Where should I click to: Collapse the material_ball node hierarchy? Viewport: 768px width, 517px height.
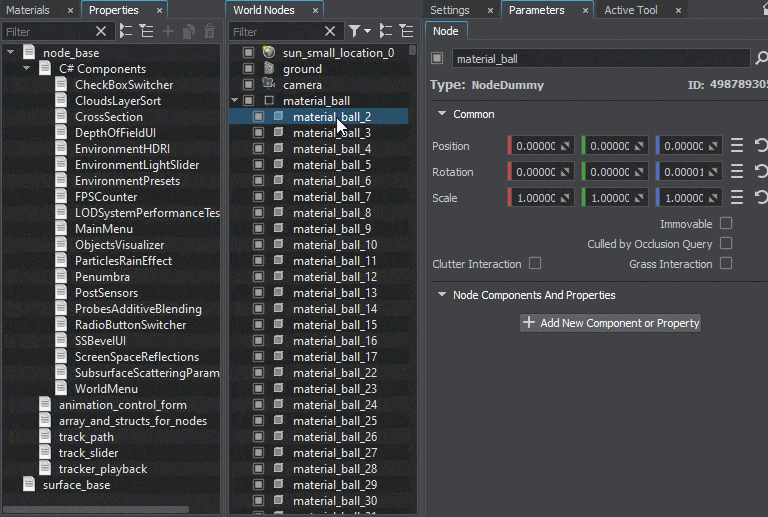click(x=235, y=101)
